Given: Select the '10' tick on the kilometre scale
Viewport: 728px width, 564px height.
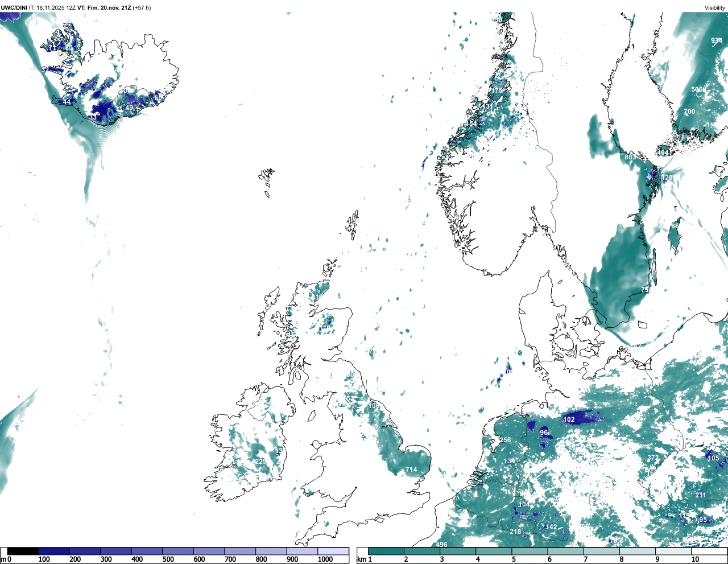Looking at the screenshot, I should (x=695, y=559).
